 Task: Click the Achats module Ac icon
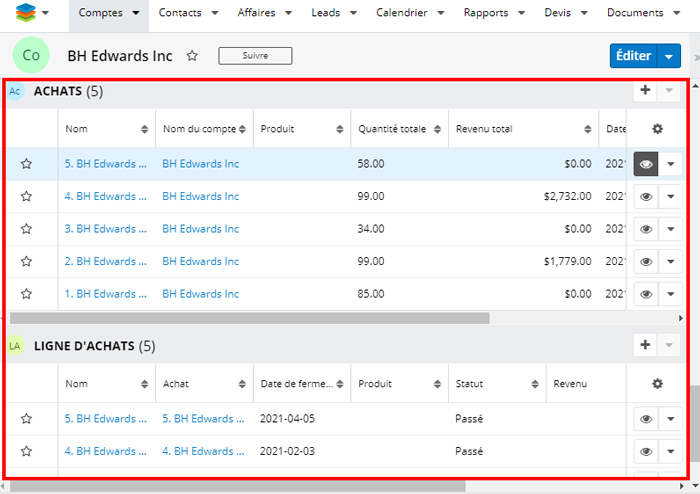click(15, 91)
